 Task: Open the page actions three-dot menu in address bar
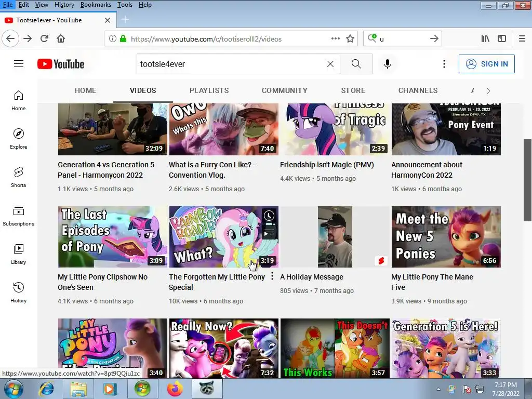pyautogui.click(x=336, y=38)
